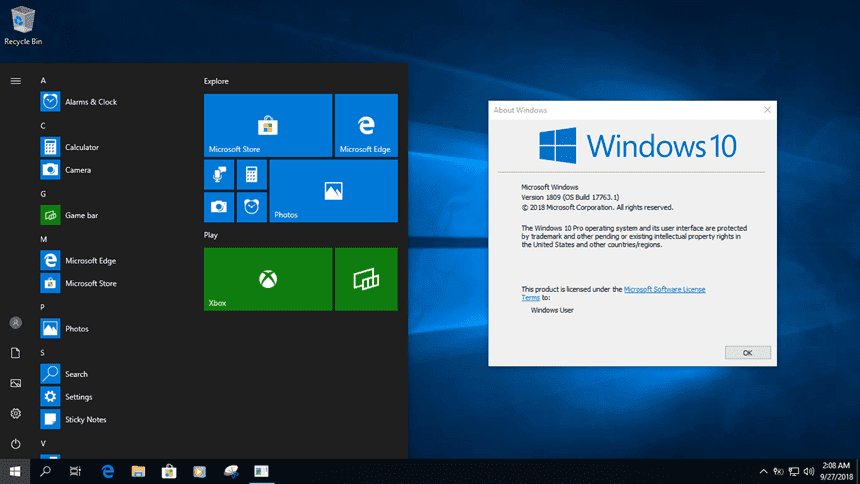Open the Calculator small tile

point(252,175)
